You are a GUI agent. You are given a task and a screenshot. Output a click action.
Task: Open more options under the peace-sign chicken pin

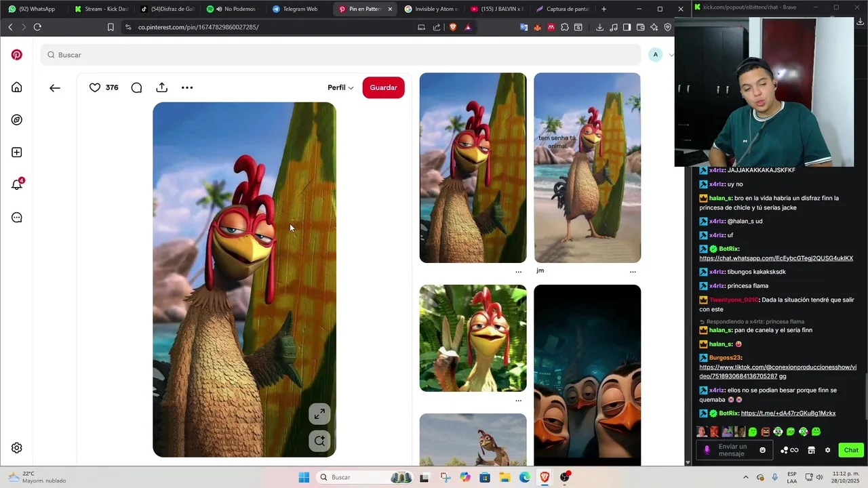(518, 401)
